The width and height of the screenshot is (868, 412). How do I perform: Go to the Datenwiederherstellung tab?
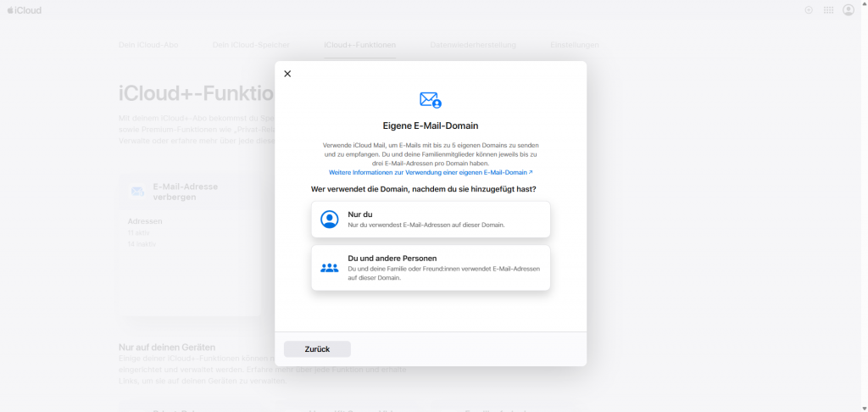pos(472,44)
